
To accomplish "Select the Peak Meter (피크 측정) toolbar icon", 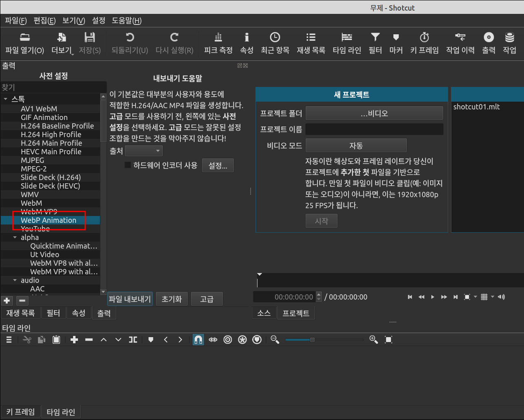I will click(218, 42).
